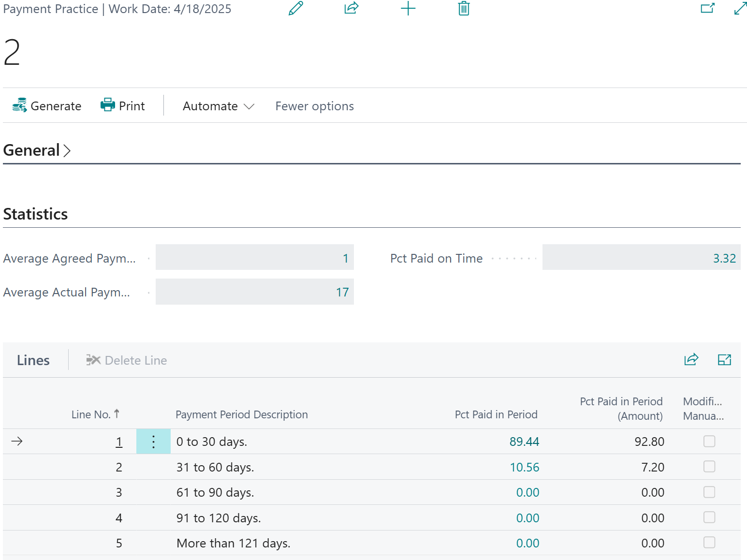The height and width of the screenshot is (560, 747).
Task: Click Payment Period Description column header
Action: [242, 414]
